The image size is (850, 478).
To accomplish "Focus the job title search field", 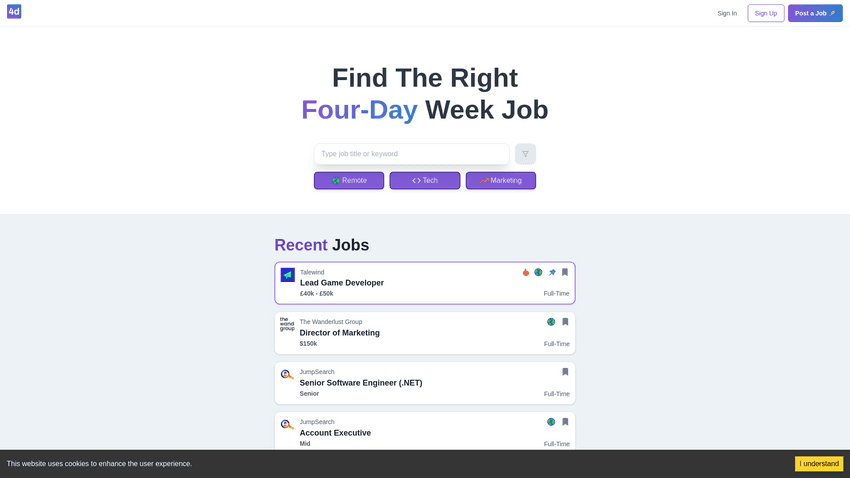I will [411, 154].
